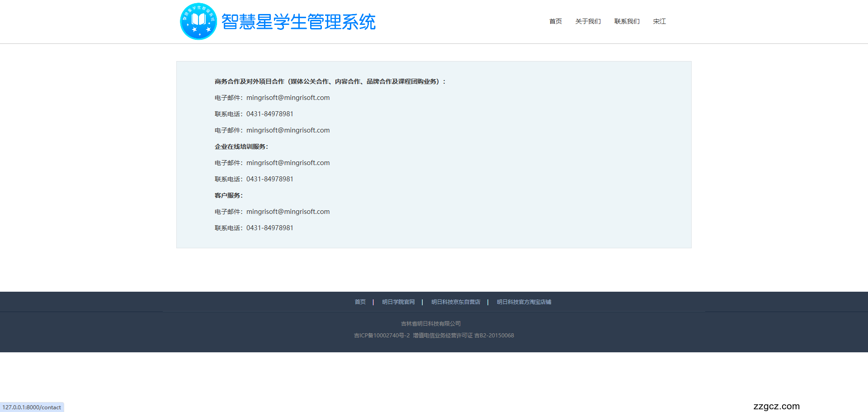The width and height of the screenshot is (868, 412).
Task: Click the first mingrisoft@mingrisoft.com email address
Action: [x=288, y=97]
